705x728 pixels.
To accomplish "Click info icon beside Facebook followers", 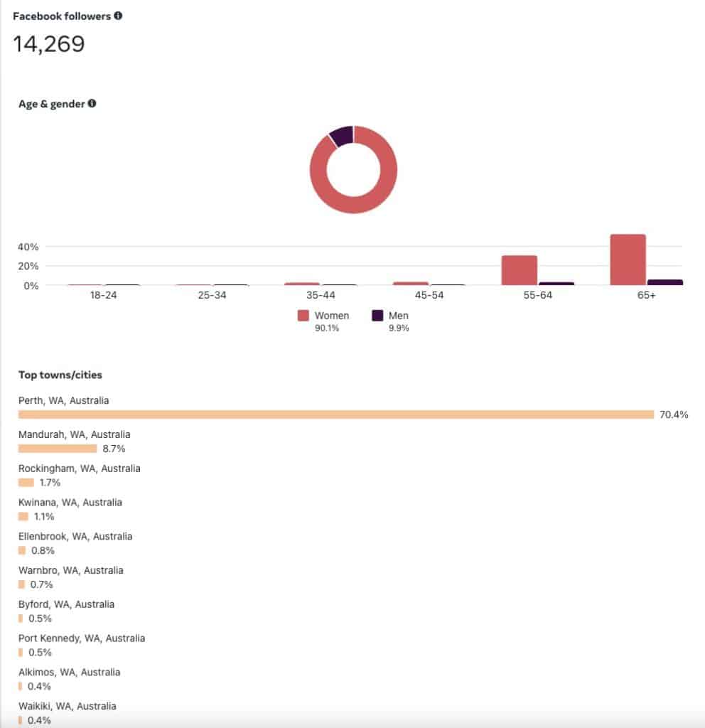I will pyautogui.click(x=118, y=16).
